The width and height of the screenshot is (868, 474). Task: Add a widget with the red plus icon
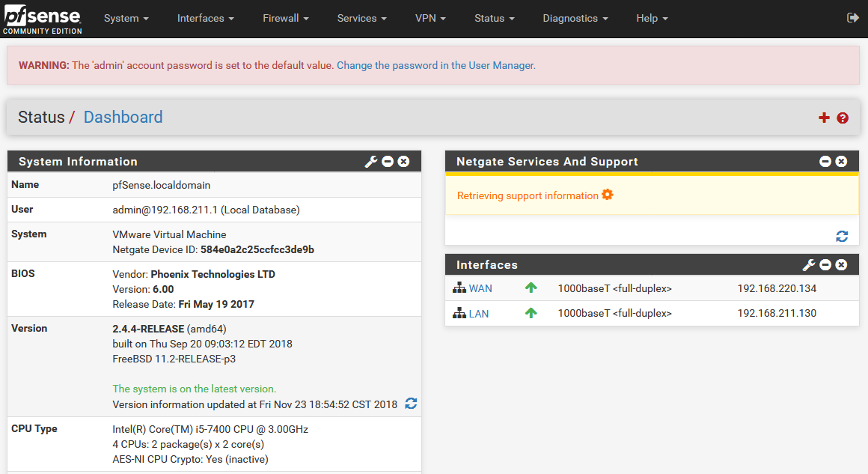(x=825, y=118)
